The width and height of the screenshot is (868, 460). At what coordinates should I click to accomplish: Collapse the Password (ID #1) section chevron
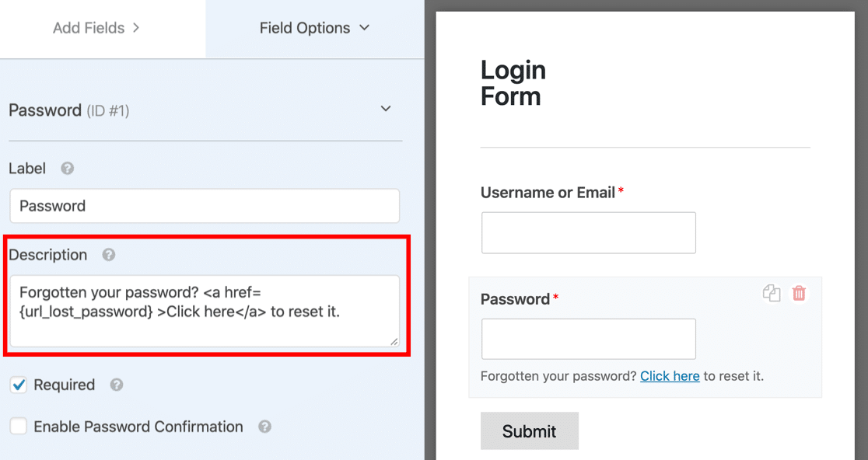coord(386,109)
